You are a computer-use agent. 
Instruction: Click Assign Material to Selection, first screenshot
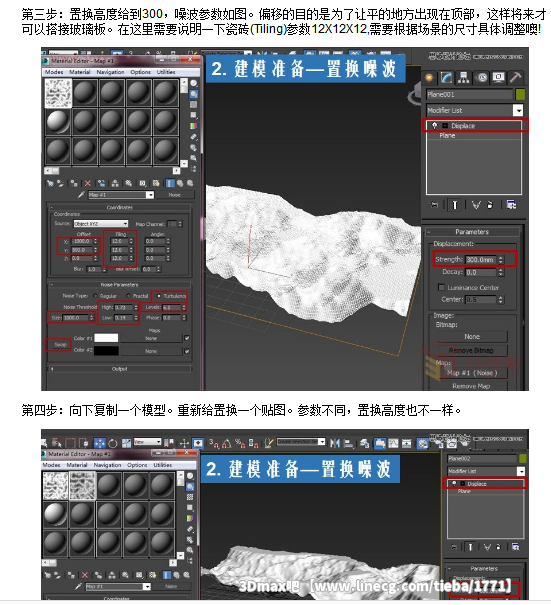tap(73, 183)
